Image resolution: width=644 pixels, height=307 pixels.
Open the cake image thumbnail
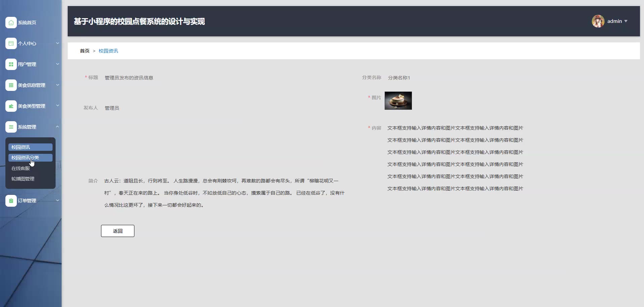(398, 101)
